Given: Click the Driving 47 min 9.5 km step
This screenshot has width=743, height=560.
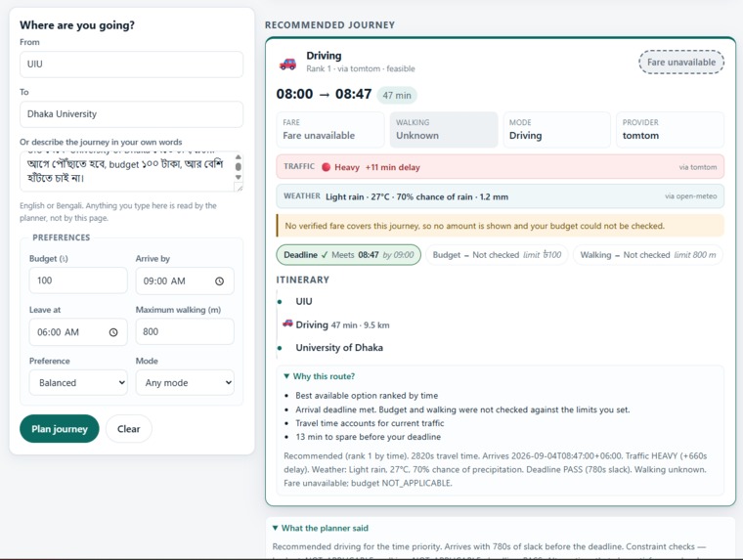Looking at the screenshot, I should [x=342, y=325].
